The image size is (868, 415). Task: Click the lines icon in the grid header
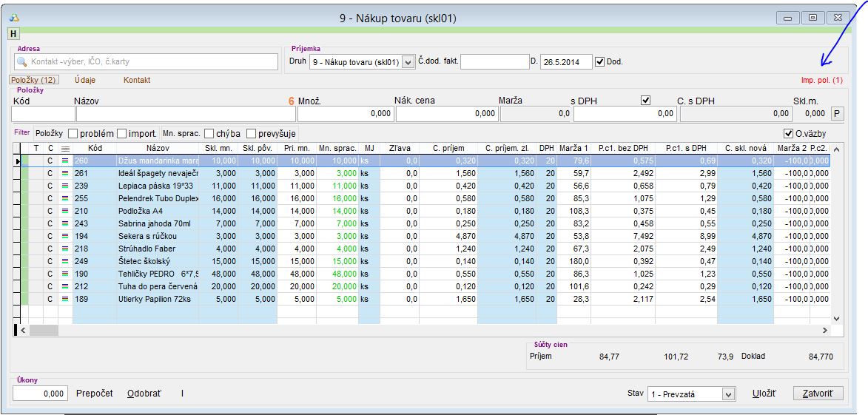[x=65, y=149]
